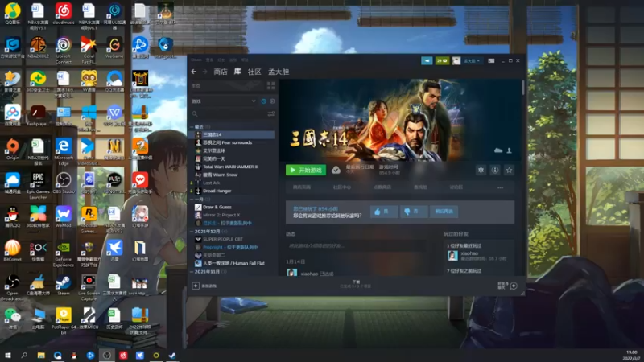Open 社区中心 community hub link
The height and width of the screenshot is (362, 644).
[x=341, y=187]
